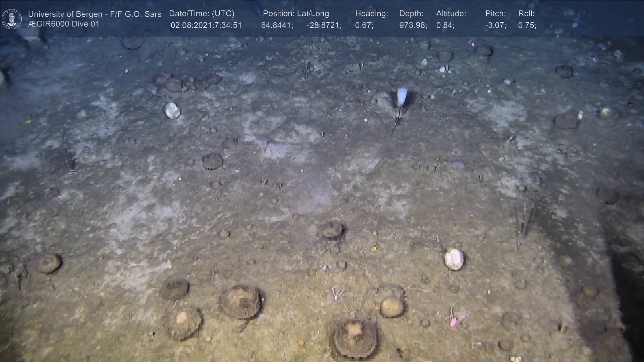Click the white stalked sponge in the video

point(401,96)
